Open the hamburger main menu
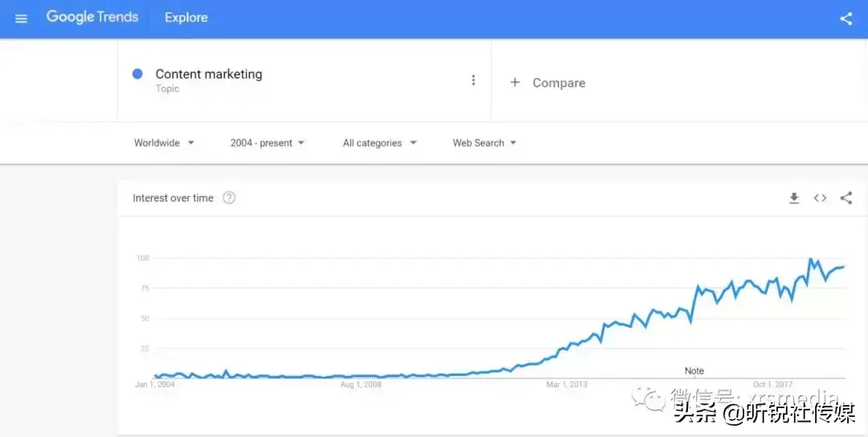The height and width of the screenshot is (437, 868). tap(21, 18)
